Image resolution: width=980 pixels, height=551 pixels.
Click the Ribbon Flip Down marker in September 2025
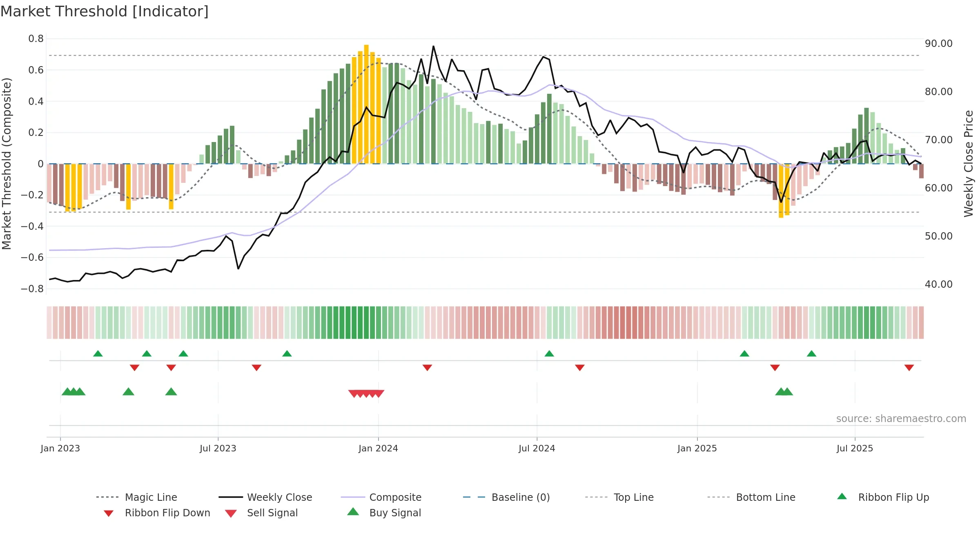[x=909, y=368]
